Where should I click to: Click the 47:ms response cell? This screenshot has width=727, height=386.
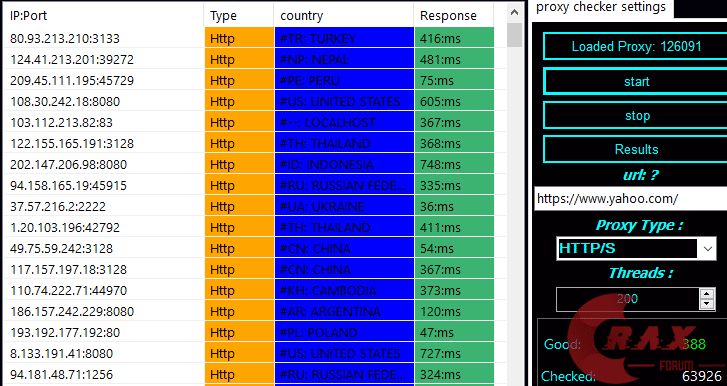(x=454, y=332)
